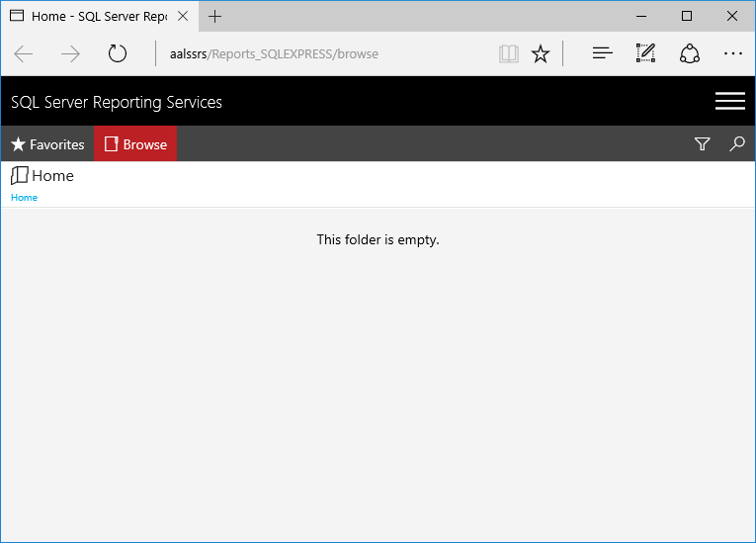Click SQL Server Reporting Services title
The height and width of the screenshot is (543, 756).
117,102
